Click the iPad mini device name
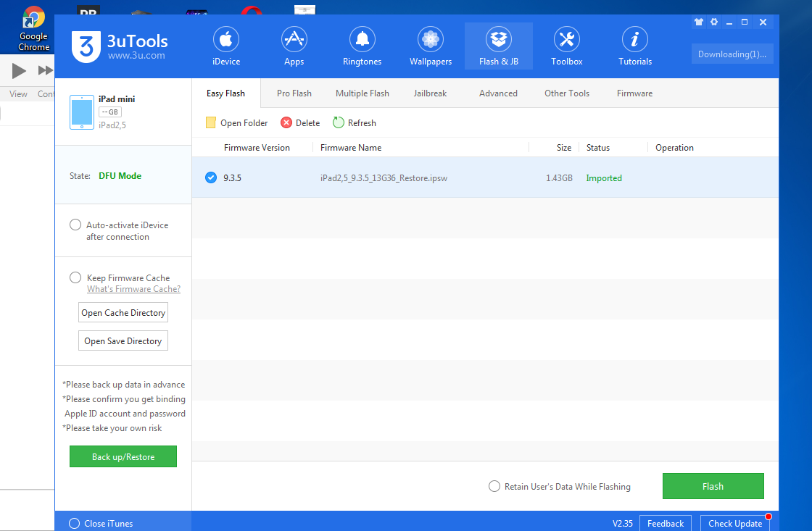The image size is (812, 531). (x=117, y=99)
